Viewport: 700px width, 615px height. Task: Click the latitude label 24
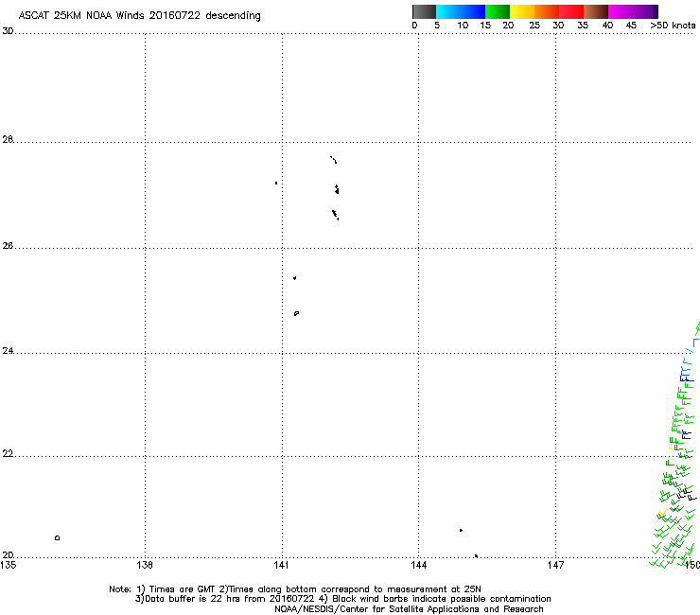tap(8, 351)
